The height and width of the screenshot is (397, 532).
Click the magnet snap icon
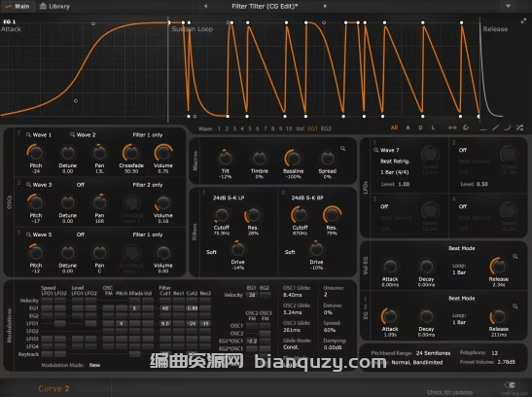pyautogui.click(x=466, y=127)
